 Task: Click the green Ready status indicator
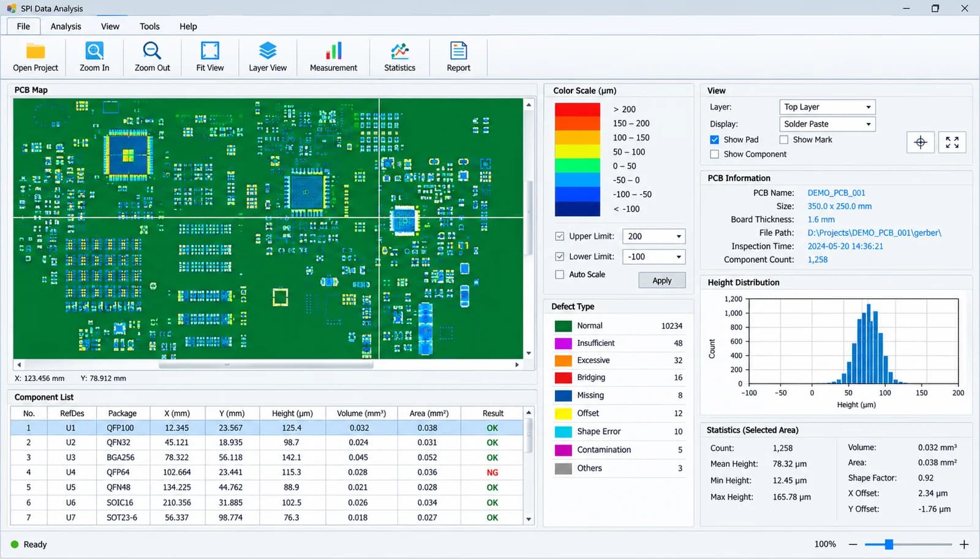click(15, 544)
